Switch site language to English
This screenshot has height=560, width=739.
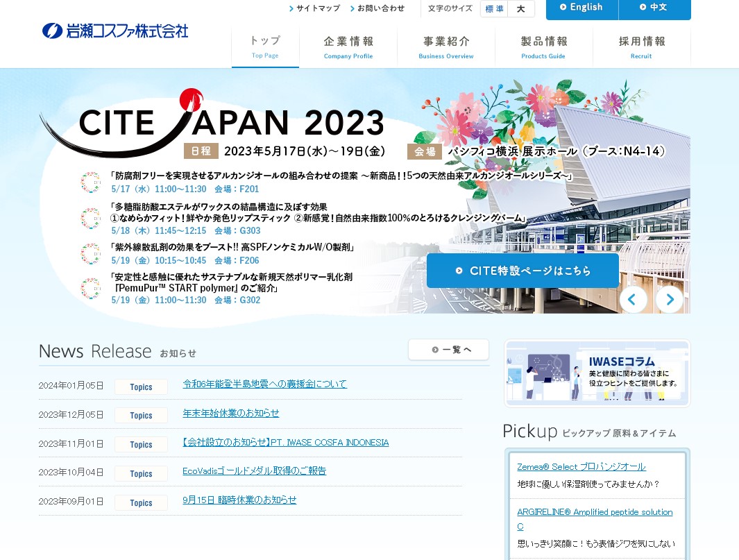coord(581,8)
